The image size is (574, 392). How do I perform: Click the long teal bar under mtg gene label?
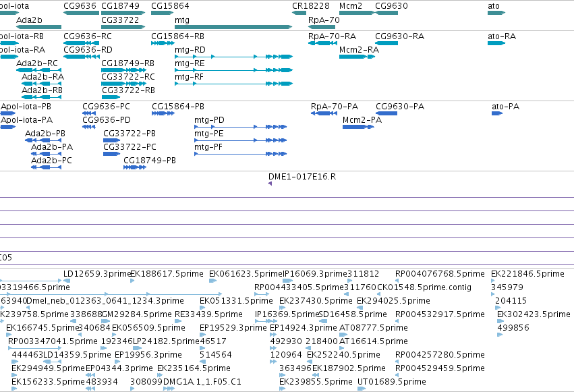pyautogui.click(x=233, y=27)
